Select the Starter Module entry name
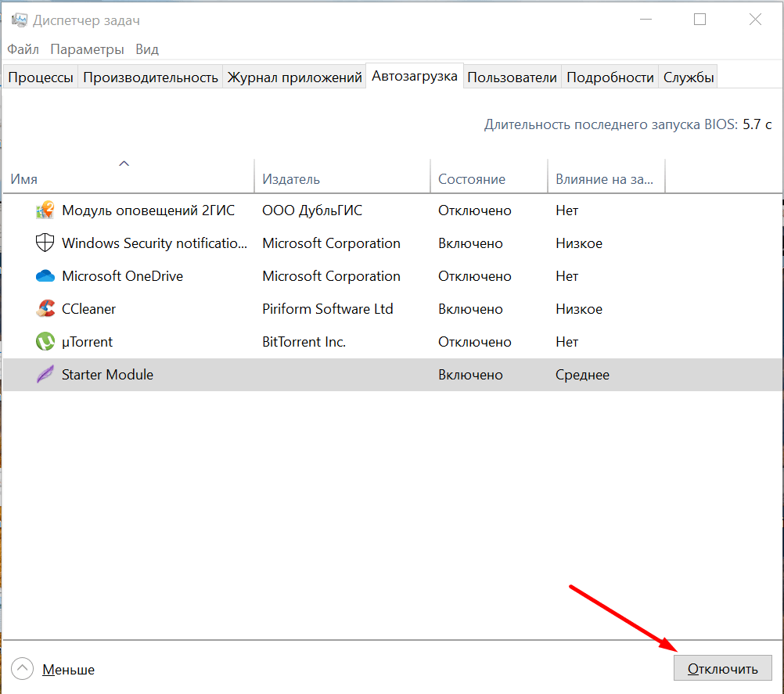The height and width of the screenshot is (694, 784). (107, 375)
